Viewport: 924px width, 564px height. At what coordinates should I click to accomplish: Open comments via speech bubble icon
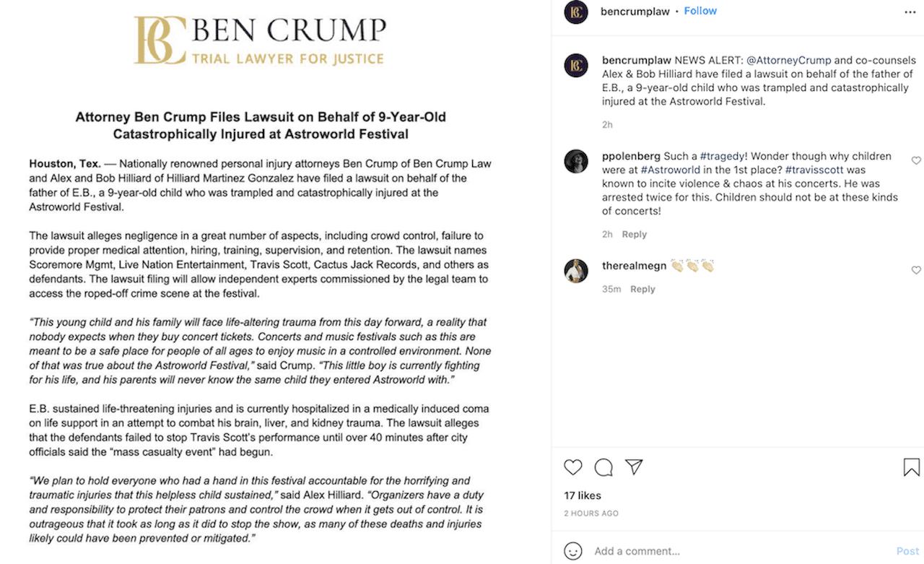[603, 467]
